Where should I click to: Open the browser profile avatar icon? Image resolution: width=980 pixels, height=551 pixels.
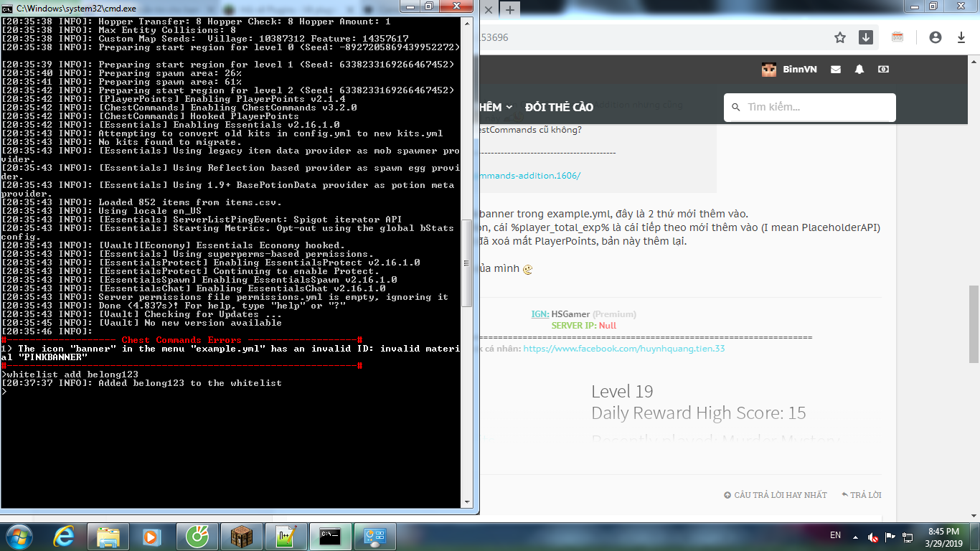935,37
